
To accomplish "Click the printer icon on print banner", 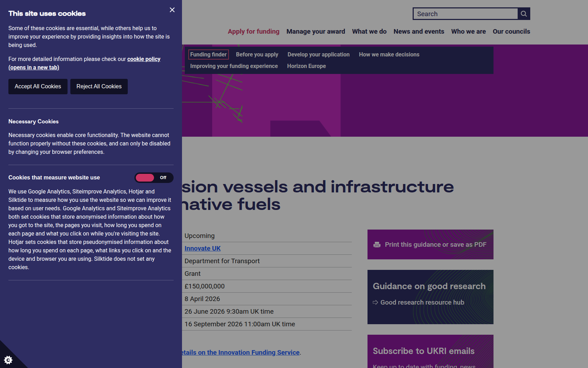I will pos(377,245).
